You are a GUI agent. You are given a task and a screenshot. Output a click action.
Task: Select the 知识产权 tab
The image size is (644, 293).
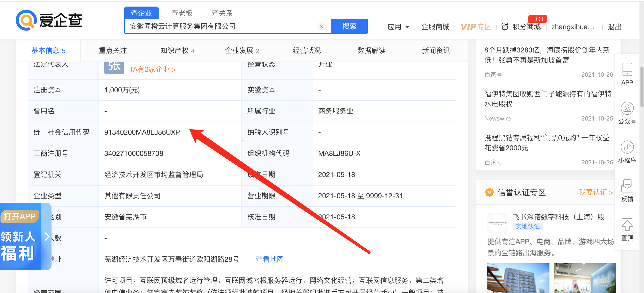click(177, 51)
